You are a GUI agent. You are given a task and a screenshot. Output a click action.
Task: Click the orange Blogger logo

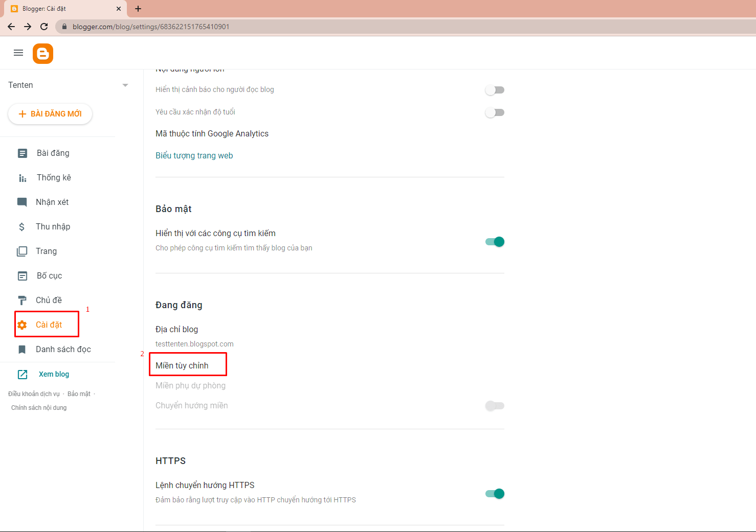click(x=43, y=54)
